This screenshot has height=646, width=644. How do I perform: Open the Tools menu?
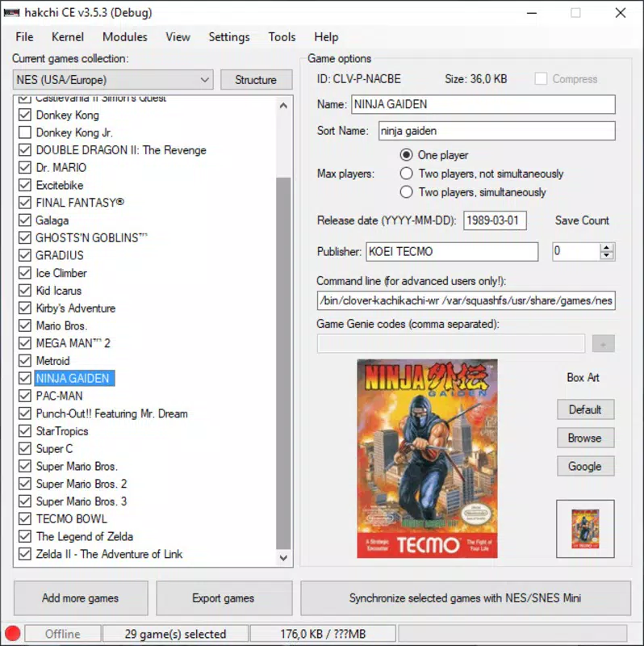coord(282,37)
